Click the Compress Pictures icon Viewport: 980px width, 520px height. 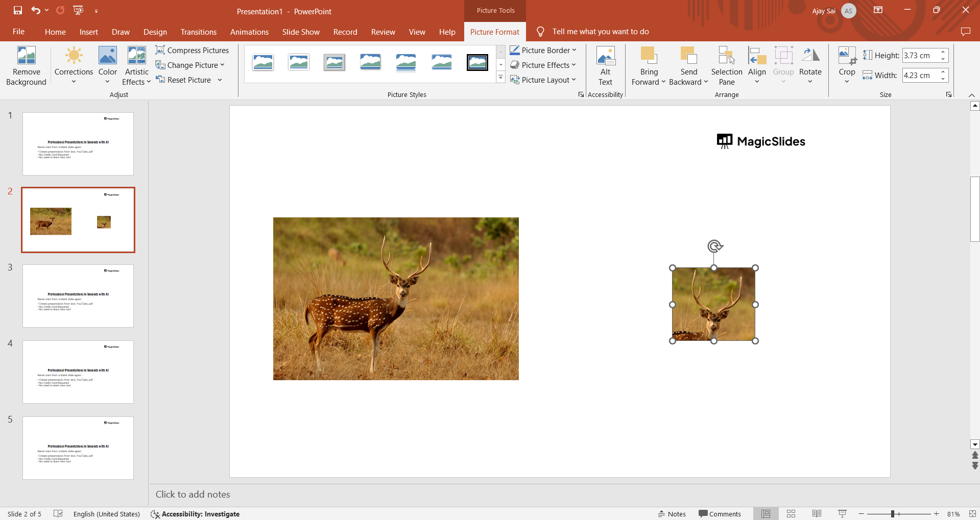click(160, 50)
